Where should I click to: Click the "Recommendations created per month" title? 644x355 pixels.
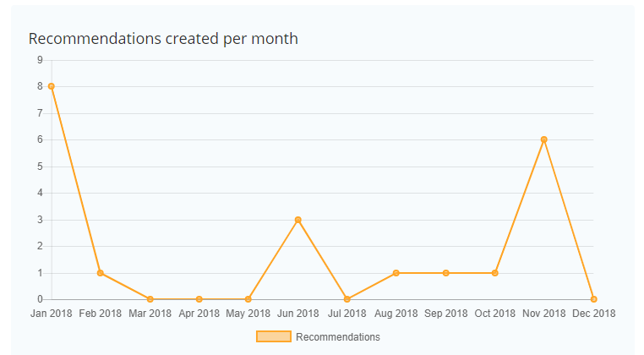pyautogui.click(x=163, y=39)
